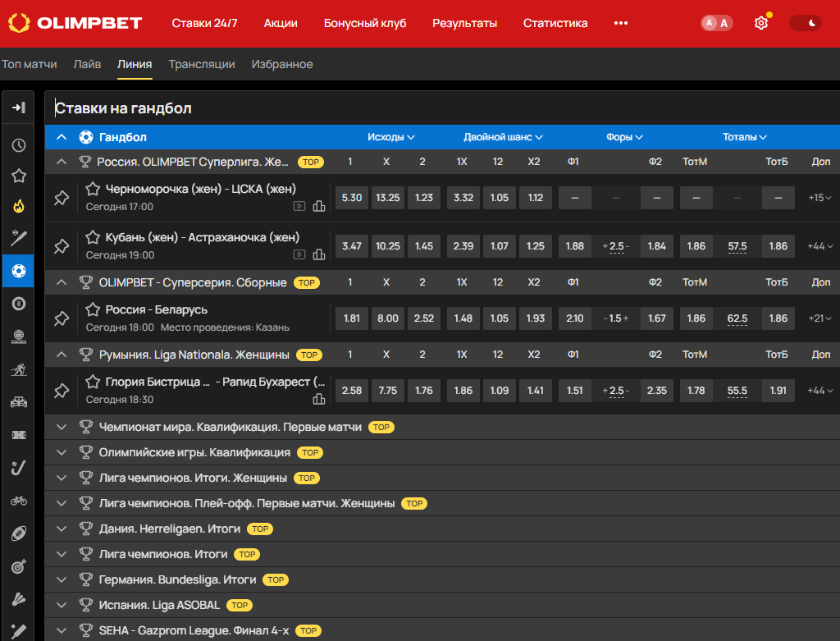Open statistics chart for Глория Бистрица match

[x=319, y=399]
